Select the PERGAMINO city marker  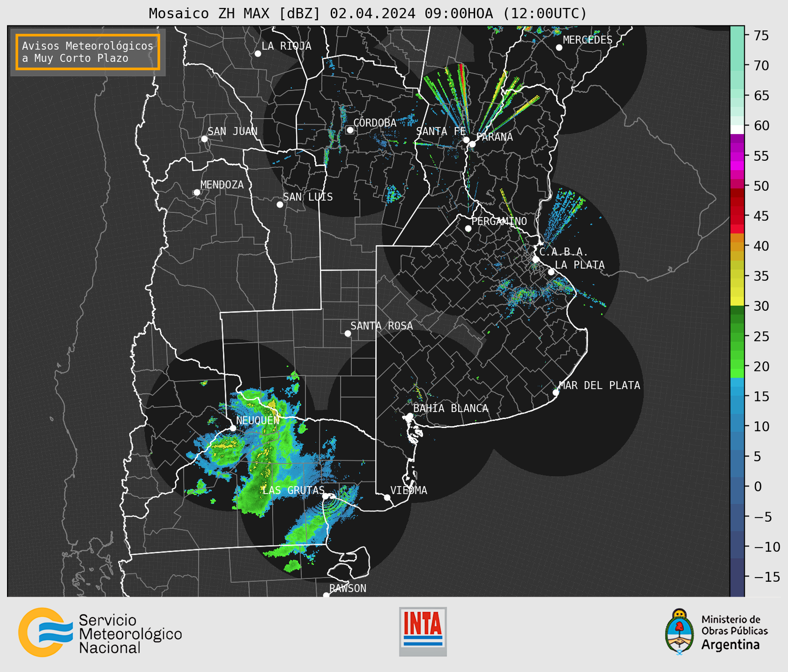468,229
